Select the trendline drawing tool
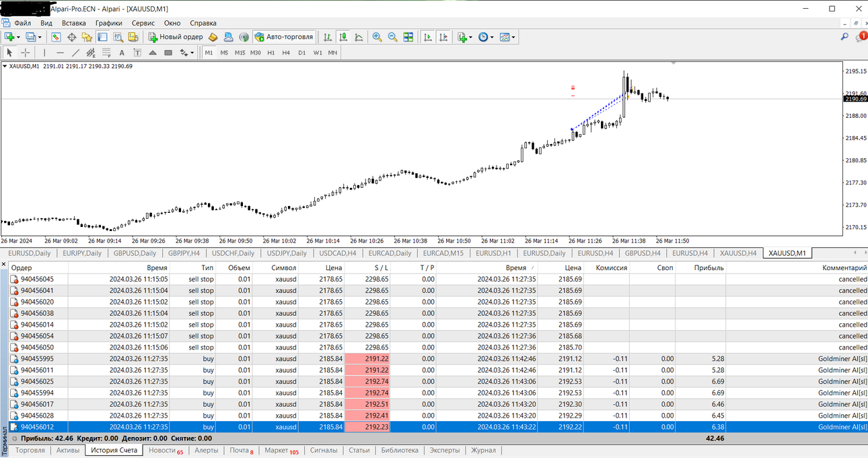 [75, 53]
